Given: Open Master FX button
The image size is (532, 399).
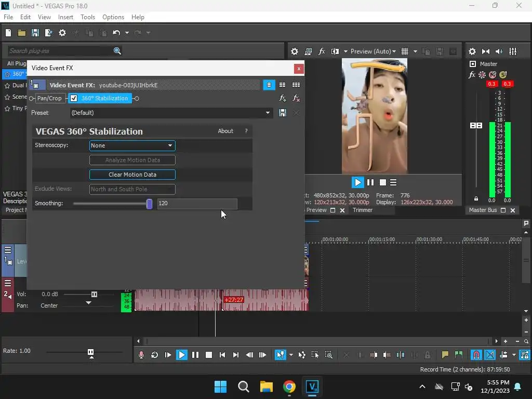Looking at the screenshot, I should [472, 75].
